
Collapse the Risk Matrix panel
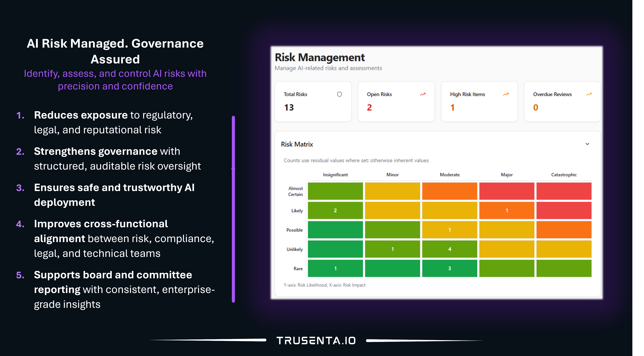click(x=587, y=144)
